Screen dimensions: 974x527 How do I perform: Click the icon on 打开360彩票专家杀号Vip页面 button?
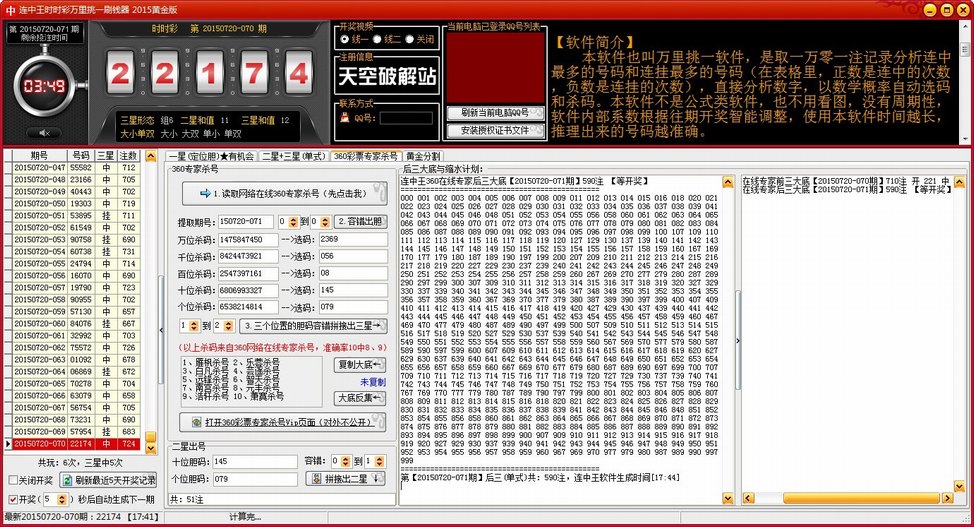click(x=186, y=423)
